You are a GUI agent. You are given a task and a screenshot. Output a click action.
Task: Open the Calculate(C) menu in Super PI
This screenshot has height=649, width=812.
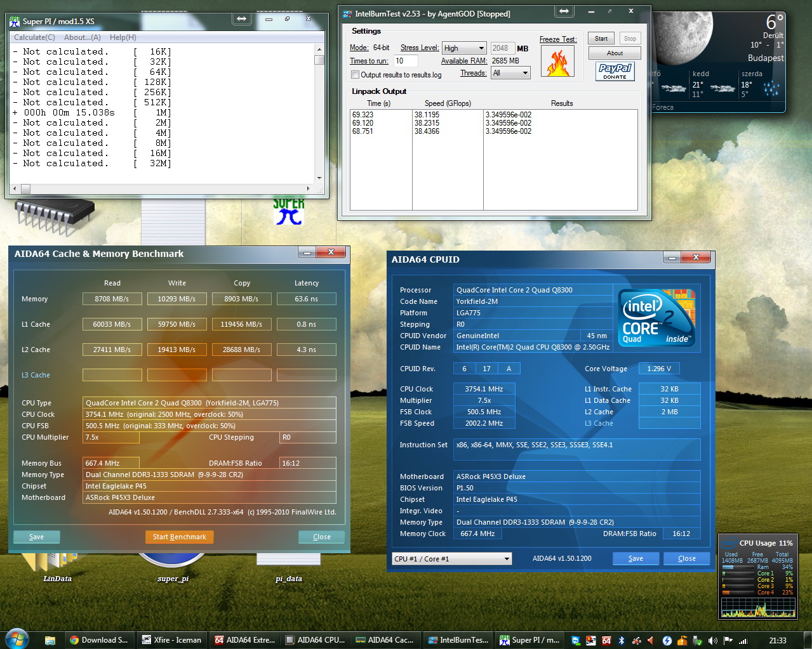pos(35,37)
